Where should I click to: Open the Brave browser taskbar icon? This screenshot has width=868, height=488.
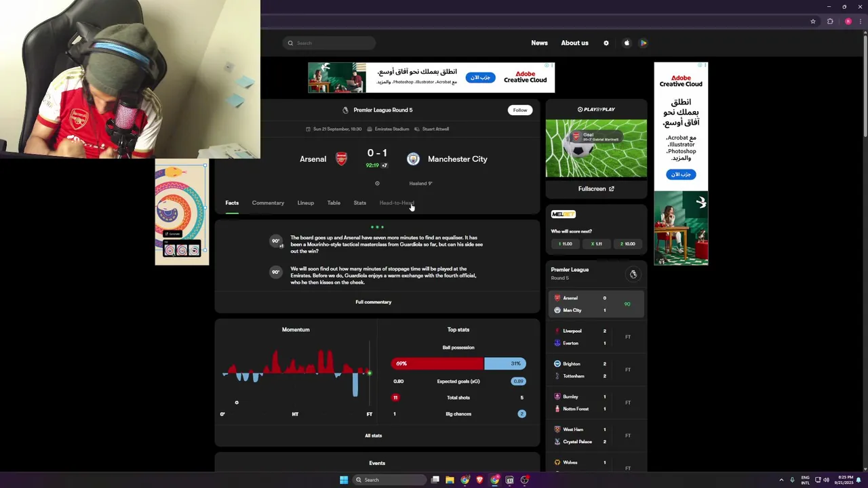(x=480, y=480)
